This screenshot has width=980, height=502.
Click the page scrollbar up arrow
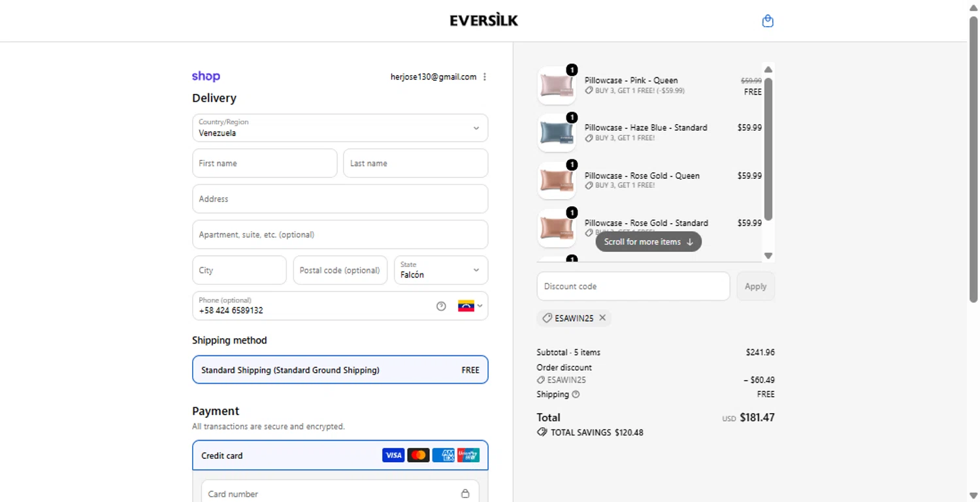(x=973, y=7)
